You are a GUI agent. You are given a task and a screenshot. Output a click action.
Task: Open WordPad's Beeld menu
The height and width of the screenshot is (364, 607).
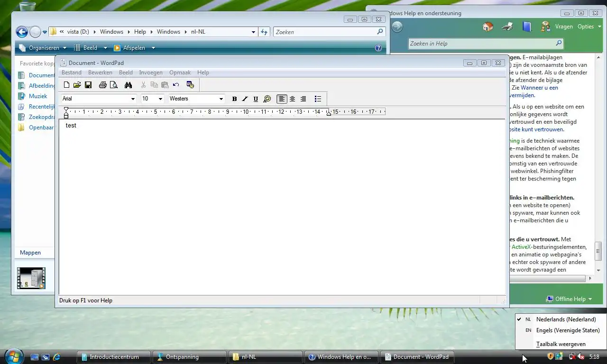126,73
